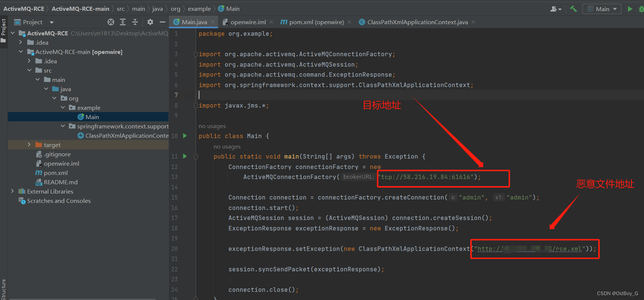Collapse the example package
The image size is (644, 300).
click(x=63, y=108)
